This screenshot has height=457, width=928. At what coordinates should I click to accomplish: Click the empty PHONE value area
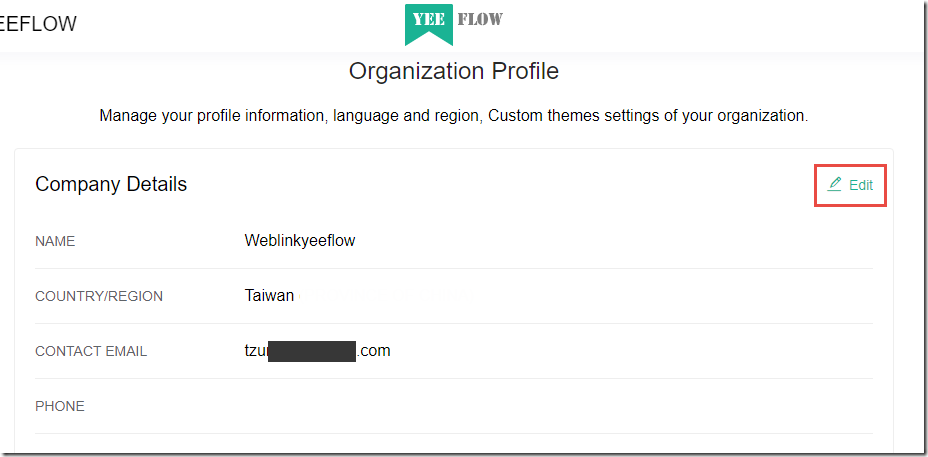[558, 406]
